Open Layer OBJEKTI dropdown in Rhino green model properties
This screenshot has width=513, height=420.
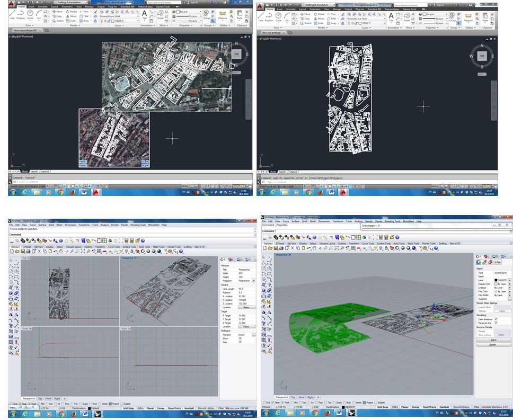tap(509, 280)
